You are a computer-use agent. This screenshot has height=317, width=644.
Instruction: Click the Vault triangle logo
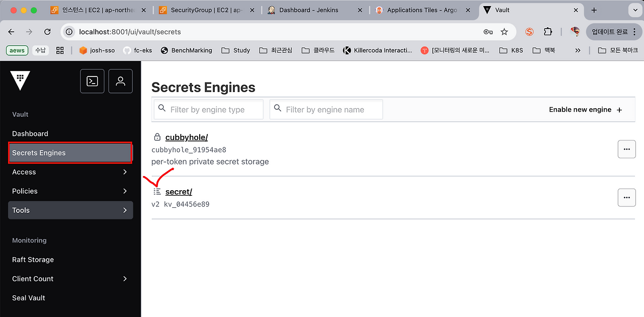click(20, 81)
